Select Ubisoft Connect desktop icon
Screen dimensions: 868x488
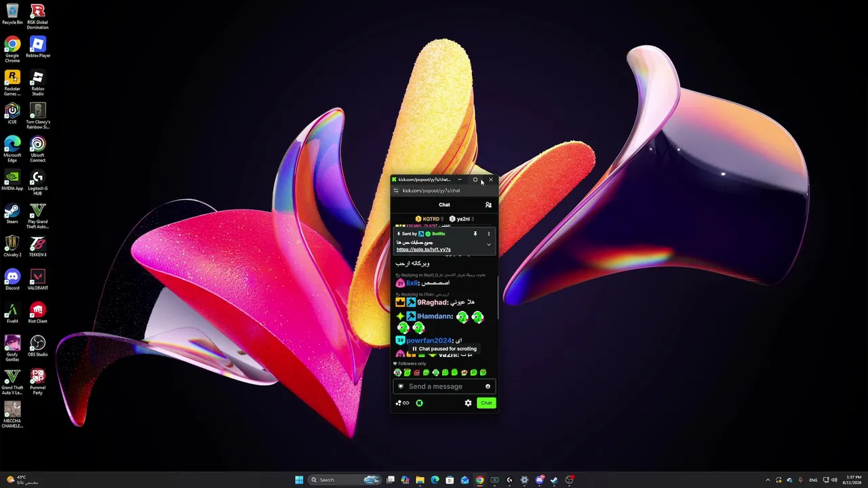(x=37, y=149)
